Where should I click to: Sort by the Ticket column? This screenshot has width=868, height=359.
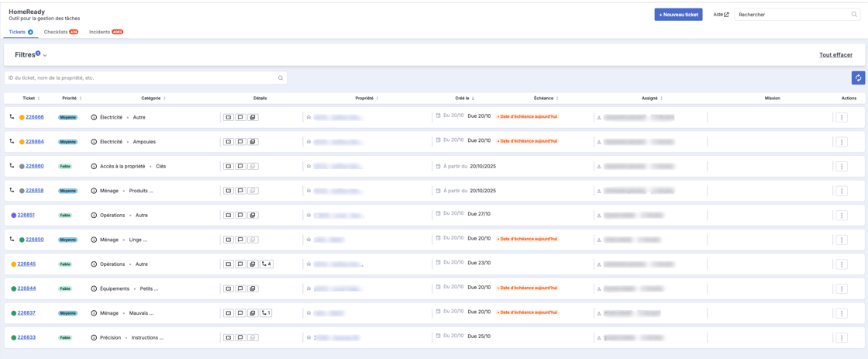pyautogui.click(x=30, y=98)
